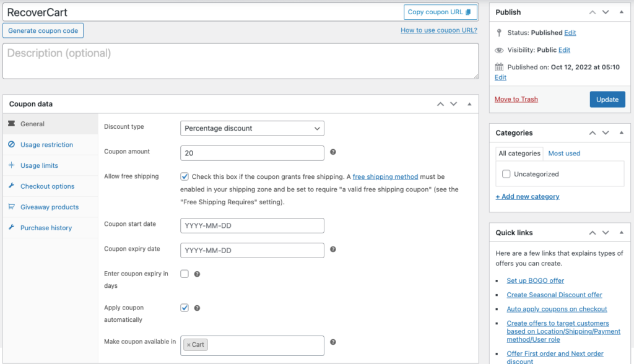Move Publish panel down
The image size is (634, 364).
pyautogui.click(x=606, y=12)
